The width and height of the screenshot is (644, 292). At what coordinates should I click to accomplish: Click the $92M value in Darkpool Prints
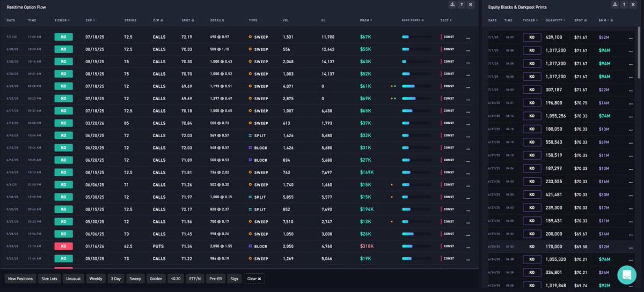coord(604,286)
